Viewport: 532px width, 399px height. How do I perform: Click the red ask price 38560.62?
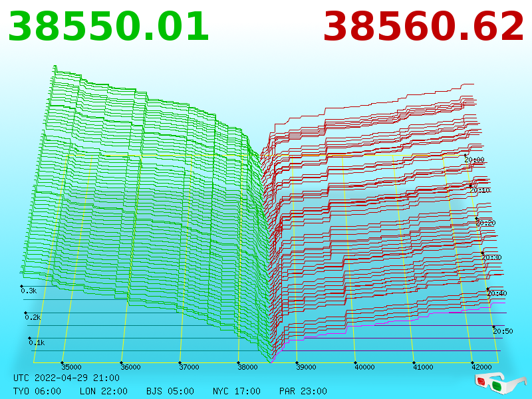pos(424,27)
